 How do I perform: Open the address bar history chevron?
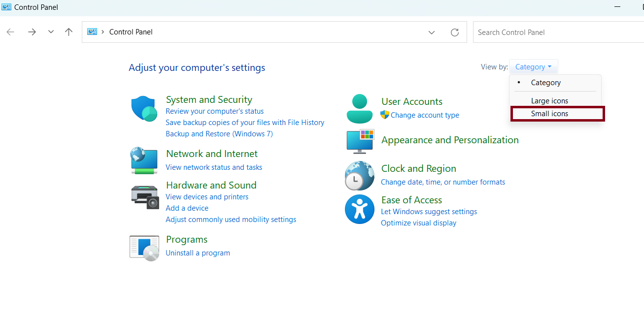click(x=432, y=32)
